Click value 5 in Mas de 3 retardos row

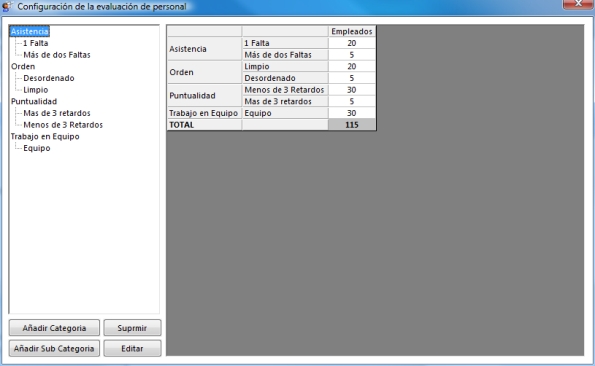click(352, 102)
